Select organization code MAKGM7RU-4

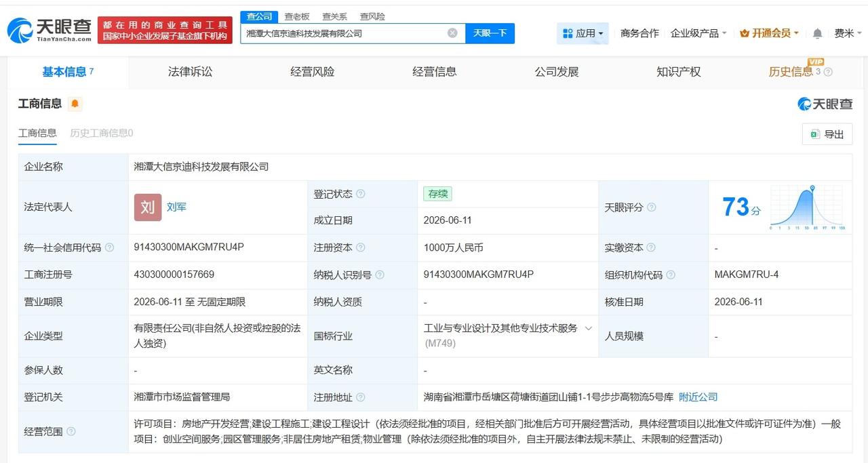click(747, 274)
